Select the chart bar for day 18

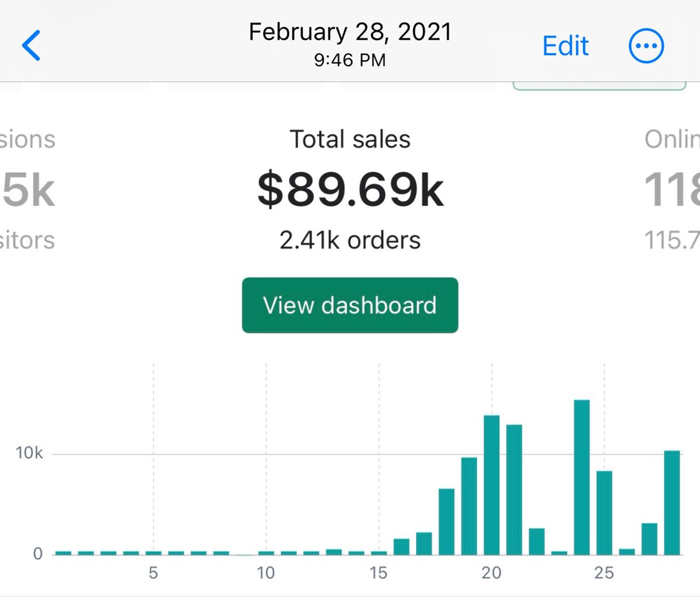click(x=446, y=522)
